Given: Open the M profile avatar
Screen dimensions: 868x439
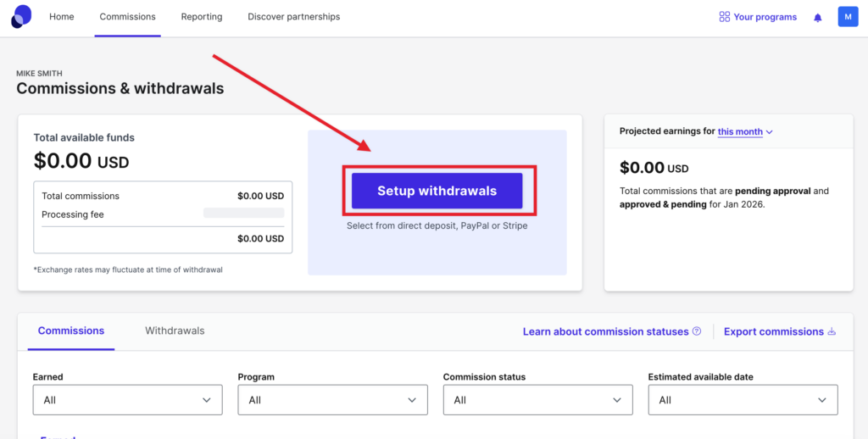Looking at the screenshot, I should pos(848,17).
